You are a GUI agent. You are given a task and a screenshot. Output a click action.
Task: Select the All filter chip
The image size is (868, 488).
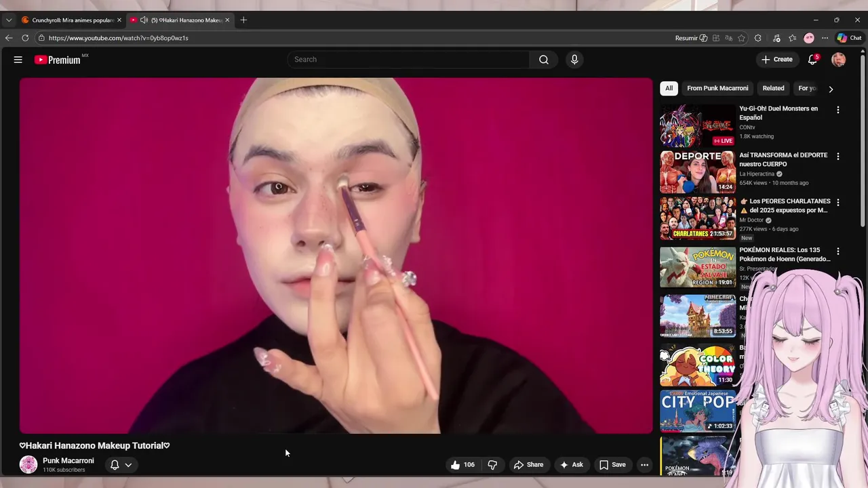669,88
